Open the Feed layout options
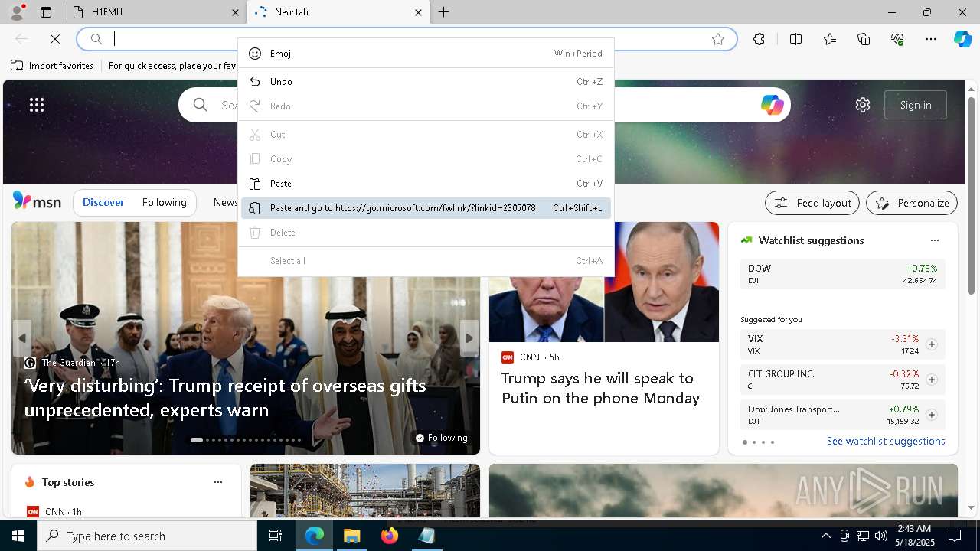980x551 pixels. 813,203
